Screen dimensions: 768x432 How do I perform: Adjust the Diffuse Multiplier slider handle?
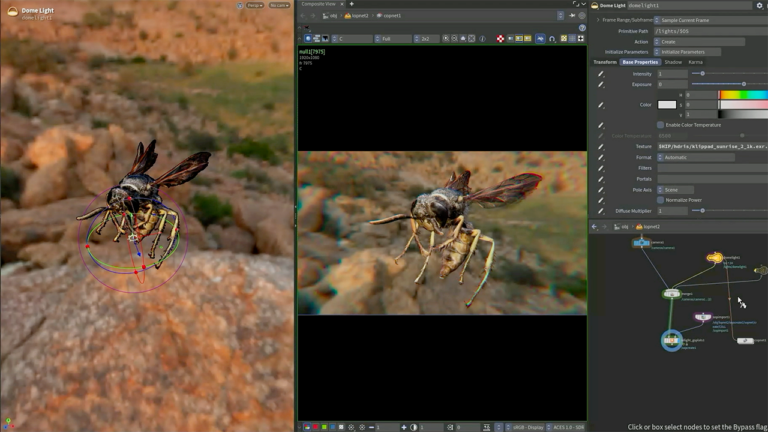(702, 211)
